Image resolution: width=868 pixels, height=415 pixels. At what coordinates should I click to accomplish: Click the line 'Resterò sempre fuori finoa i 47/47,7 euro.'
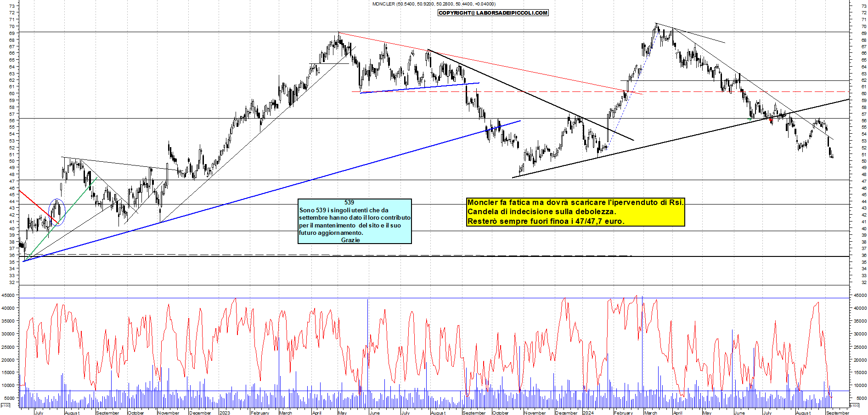(546, 222)
